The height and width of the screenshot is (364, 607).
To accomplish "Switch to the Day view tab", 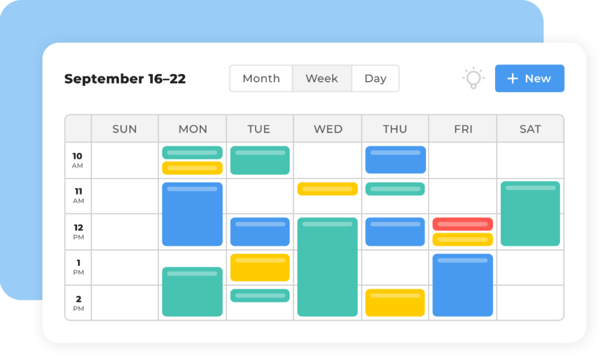I will (375, 78).
